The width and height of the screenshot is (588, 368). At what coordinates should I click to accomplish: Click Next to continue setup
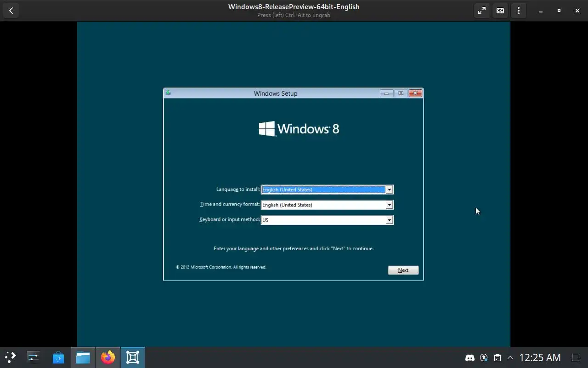coord(403,270)
